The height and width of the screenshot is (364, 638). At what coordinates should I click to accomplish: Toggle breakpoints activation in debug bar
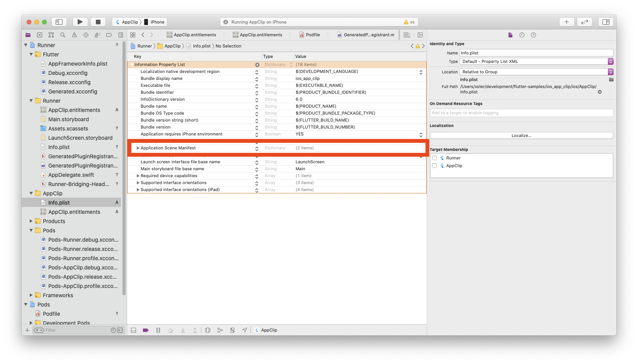pyautogui.click(x=146, y=330)
